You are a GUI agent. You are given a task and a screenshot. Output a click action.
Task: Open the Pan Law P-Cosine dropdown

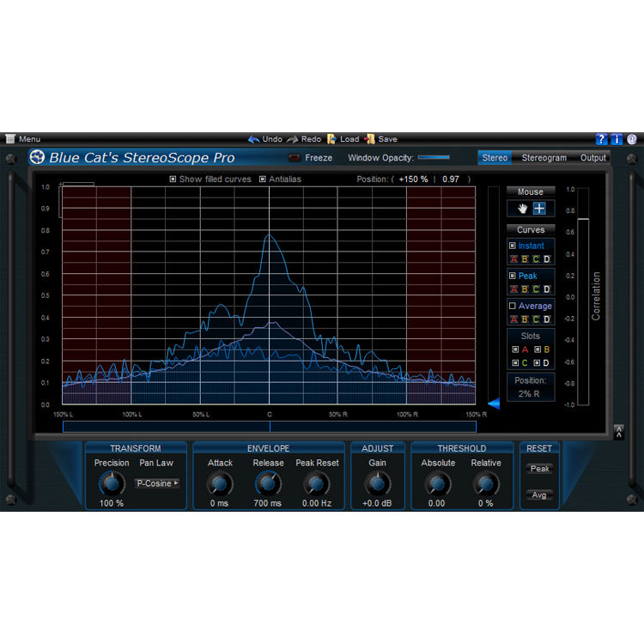coord(156,483)
